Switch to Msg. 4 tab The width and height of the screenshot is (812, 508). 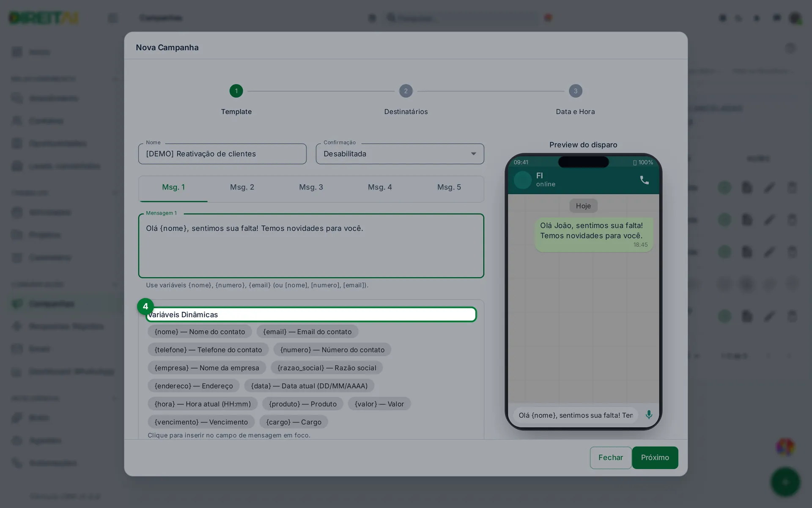click(380, 188)
